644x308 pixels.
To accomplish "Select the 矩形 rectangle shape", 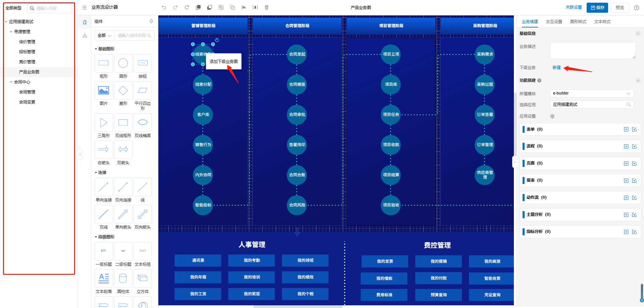I will (x=104, y=63).
